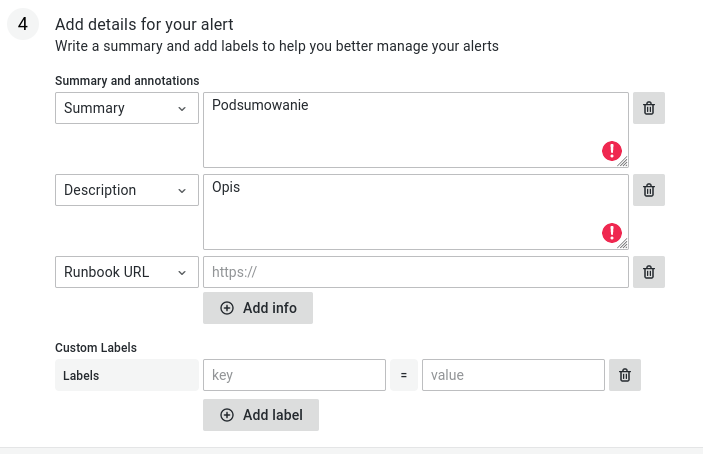
Task: Click the label value input field
Action: (513, 375)
